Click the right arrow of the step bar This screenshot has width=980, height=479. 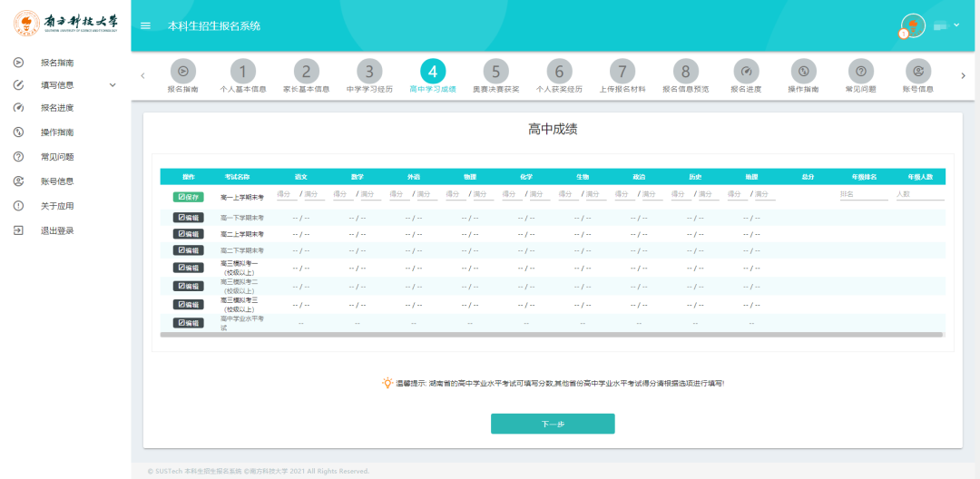(963, 75)
